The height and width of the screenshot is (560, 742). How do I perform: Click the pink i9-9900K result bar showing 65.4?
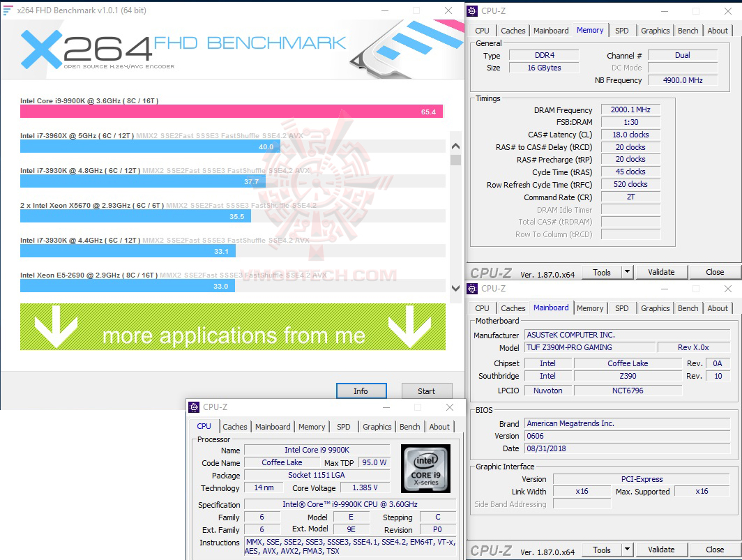[232, 112]
